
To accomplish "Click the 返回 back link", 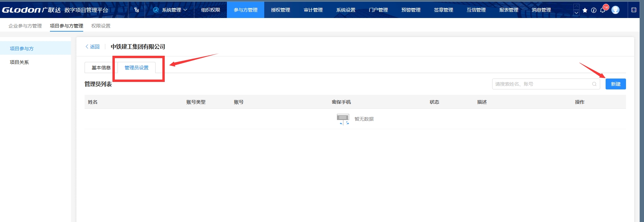I will click(x=92, y=47).
